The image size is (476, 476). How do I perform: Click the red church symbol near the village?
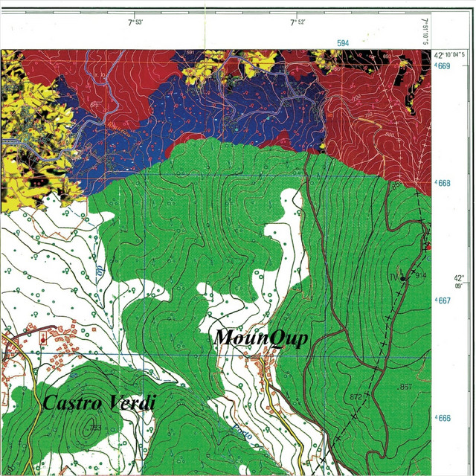coord(42,339)
